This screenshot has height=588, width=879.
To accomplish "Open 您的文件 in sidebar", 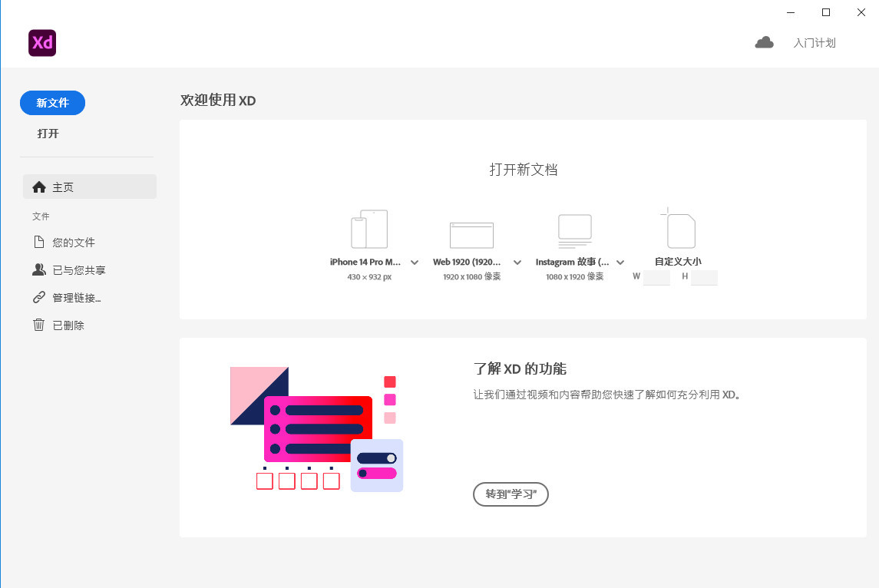I will tap(74, 242).
